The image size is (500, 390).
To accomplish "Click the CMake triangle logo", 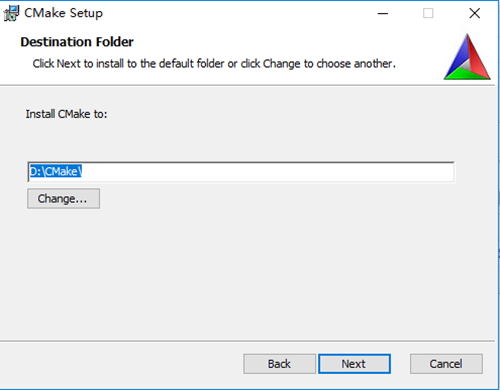I will pos(467,57).
